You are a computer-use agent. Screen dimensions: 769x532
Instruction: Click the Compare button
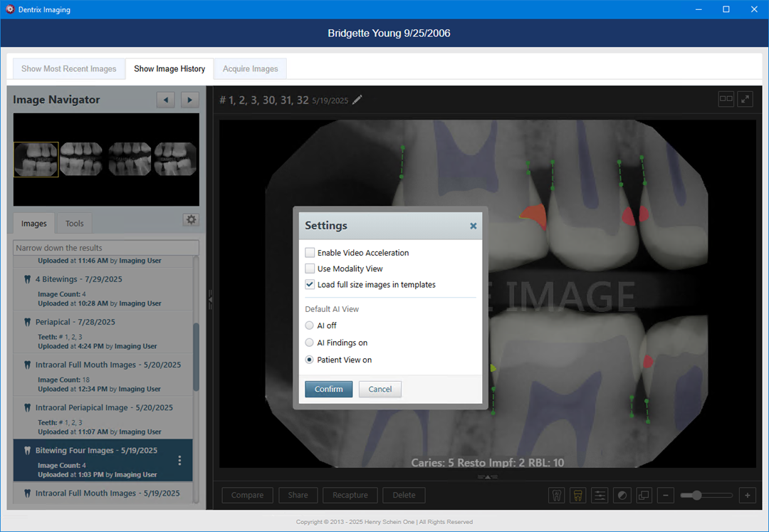(x=247, y=495)
